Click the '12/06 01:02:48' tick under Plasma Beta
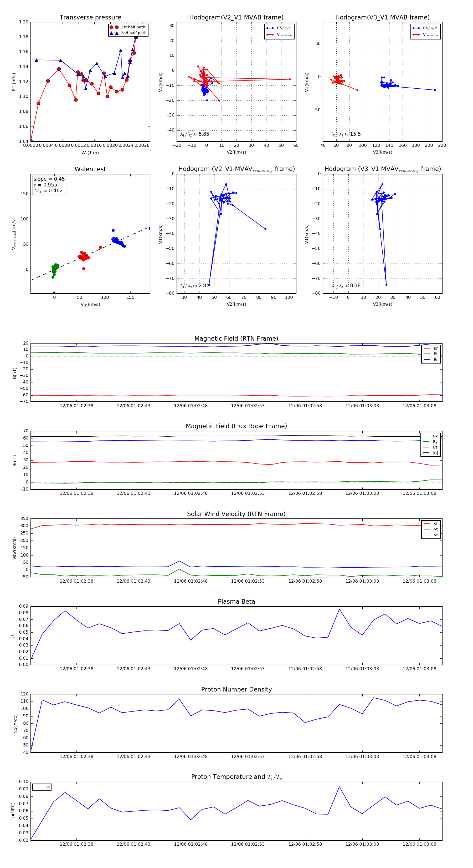 pyautogui.click(x=191, y=669)
